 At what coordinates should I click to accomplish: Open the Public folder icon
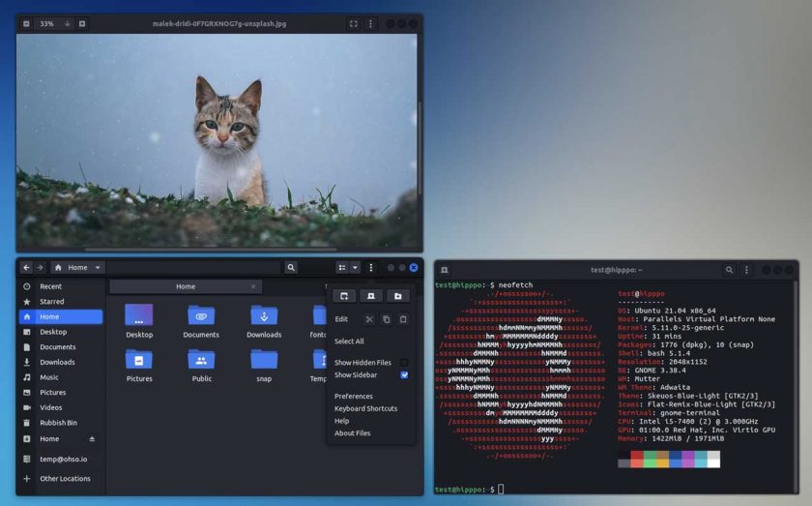click(x=201, y=359)
